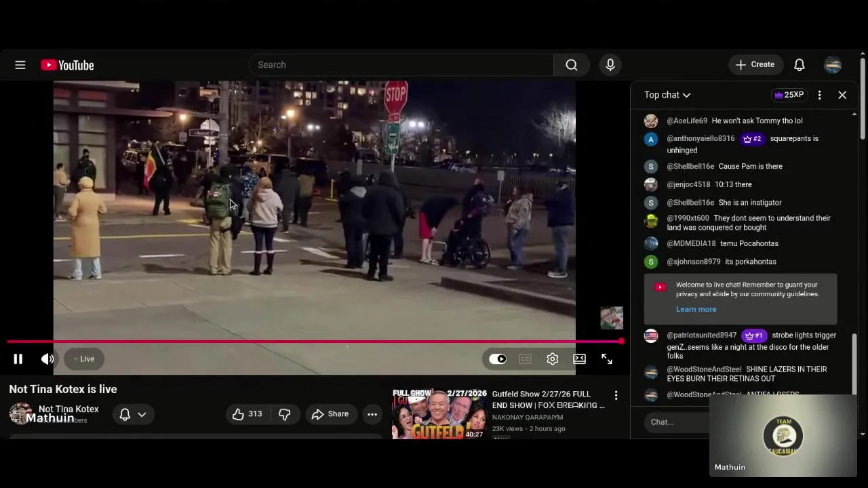Switch to theater mode
The image size is (868, 488).
click(580, 359)
